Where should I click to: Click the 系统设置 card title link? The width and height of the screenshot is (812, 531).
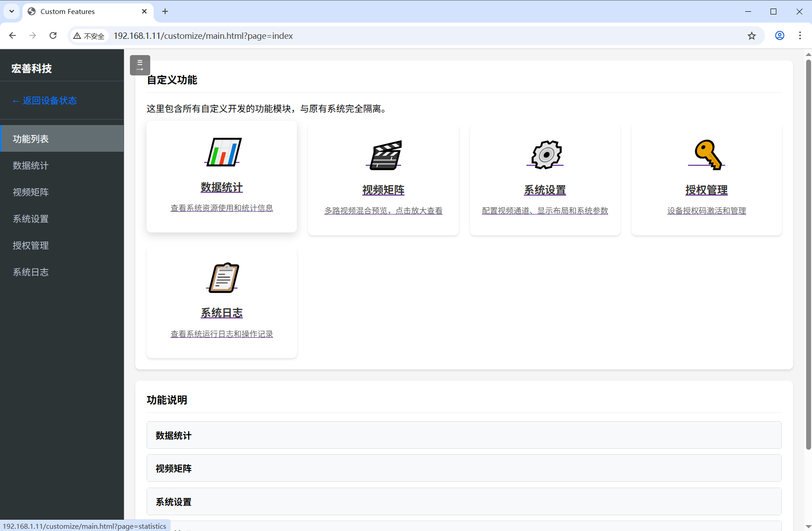pyautogui.click(x=545, y=190)
